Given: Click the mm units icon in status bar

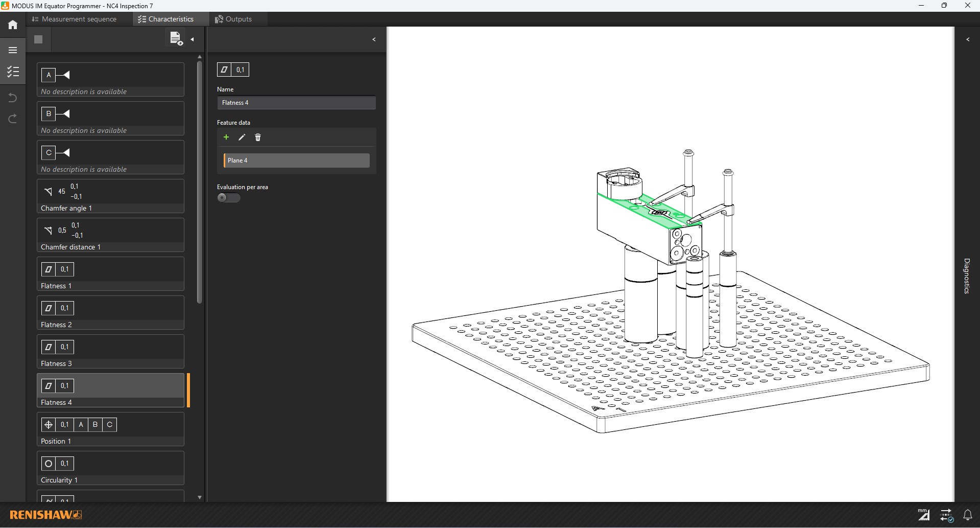Looking at the screenshot, I should tap(923, 515).
